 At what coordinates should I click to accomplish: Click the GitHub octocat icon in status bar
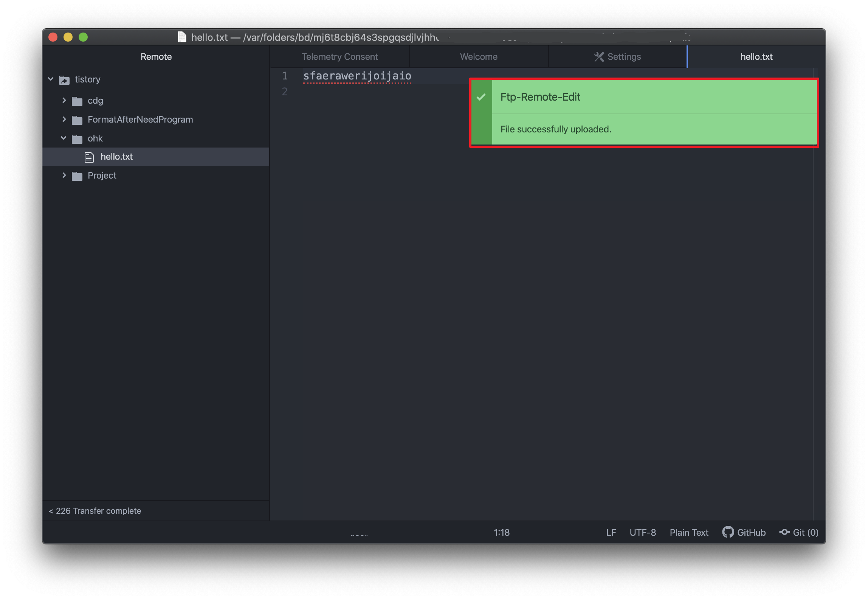pyautogui.click(x=727, y=532)
